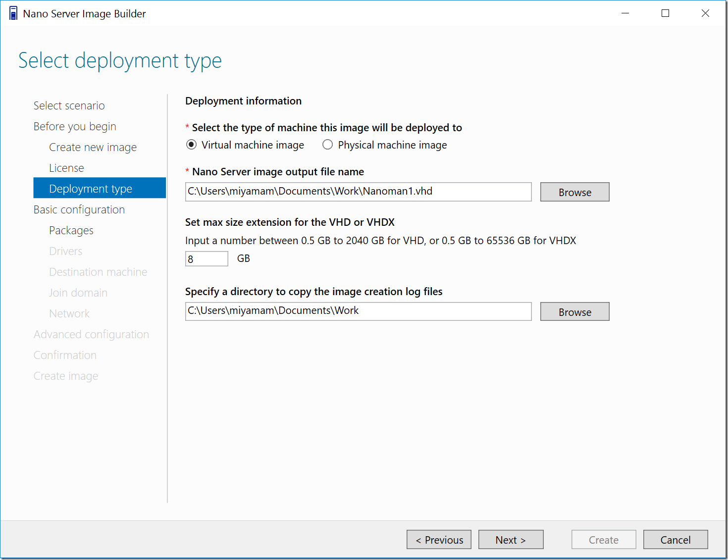Open the Packages step
This screenshot has width=728, height=560.
click(x=71, y=230)
